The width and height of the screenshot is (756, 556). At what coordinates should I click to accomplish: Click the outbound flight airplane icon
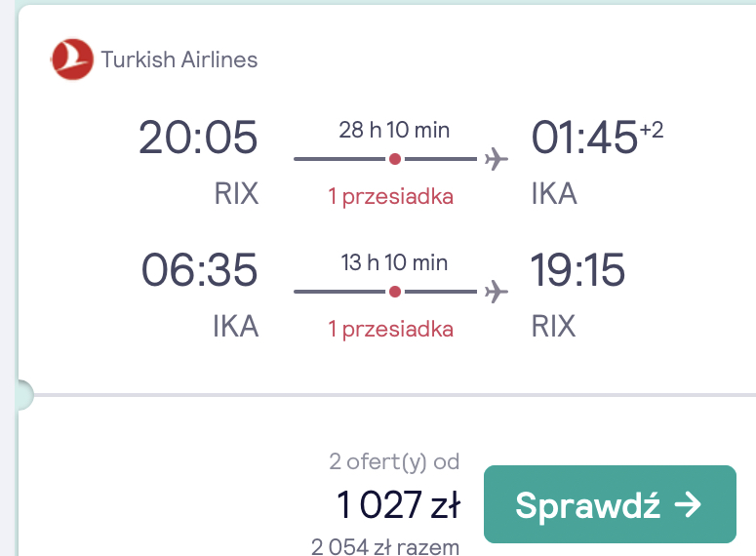[497, 159]
